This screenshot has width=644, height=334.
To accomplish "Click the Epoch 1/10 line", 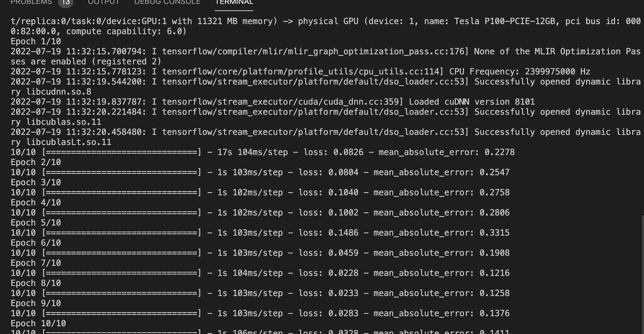I will (x=36, y=41).
